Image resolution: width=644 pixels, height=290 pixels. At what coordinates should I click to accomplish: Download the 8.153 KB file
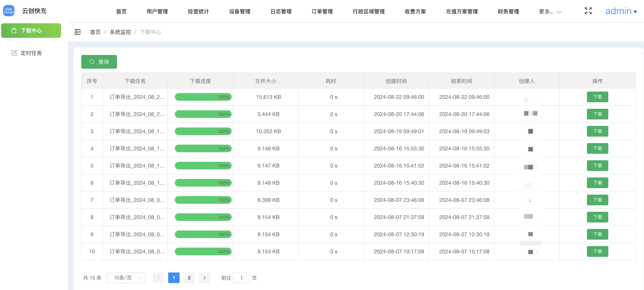pyautogui.click(x=597, y=251)
